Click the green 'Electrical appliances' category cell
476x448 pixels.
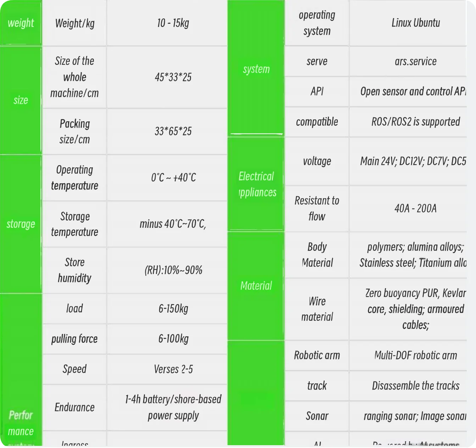point(256,184)
